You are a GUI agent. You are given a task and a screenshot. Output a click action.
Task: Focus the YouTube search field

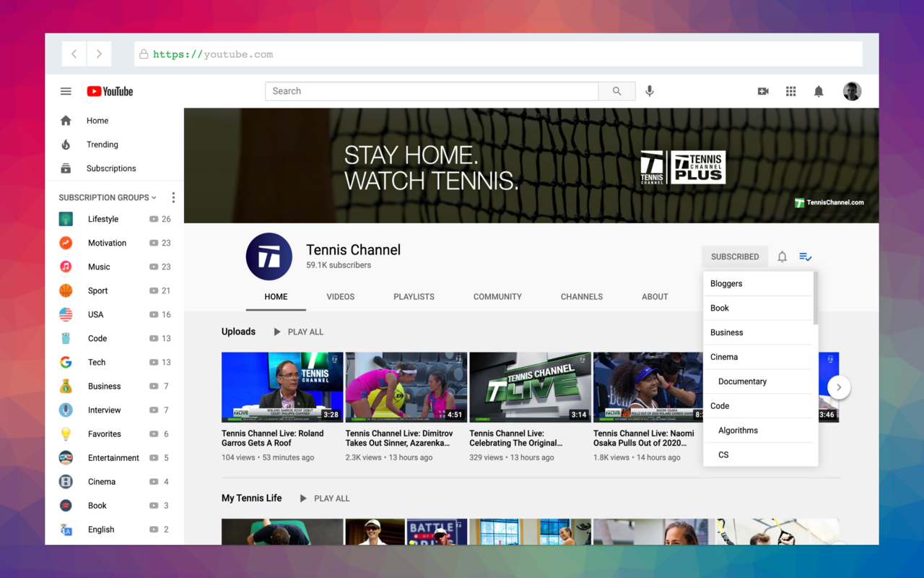click(432, 91)
